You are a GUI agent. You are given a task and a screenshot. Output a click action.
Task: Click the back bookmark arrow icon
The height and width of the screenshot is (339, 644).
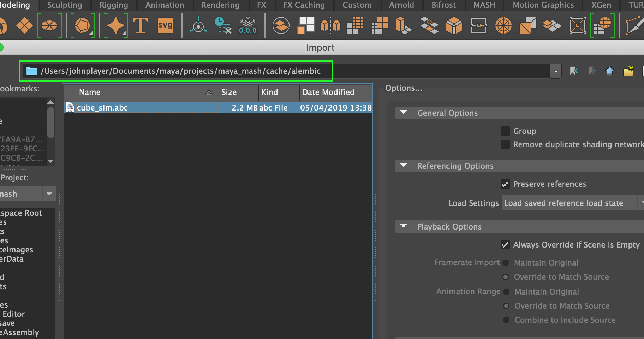tap(574, 71)
